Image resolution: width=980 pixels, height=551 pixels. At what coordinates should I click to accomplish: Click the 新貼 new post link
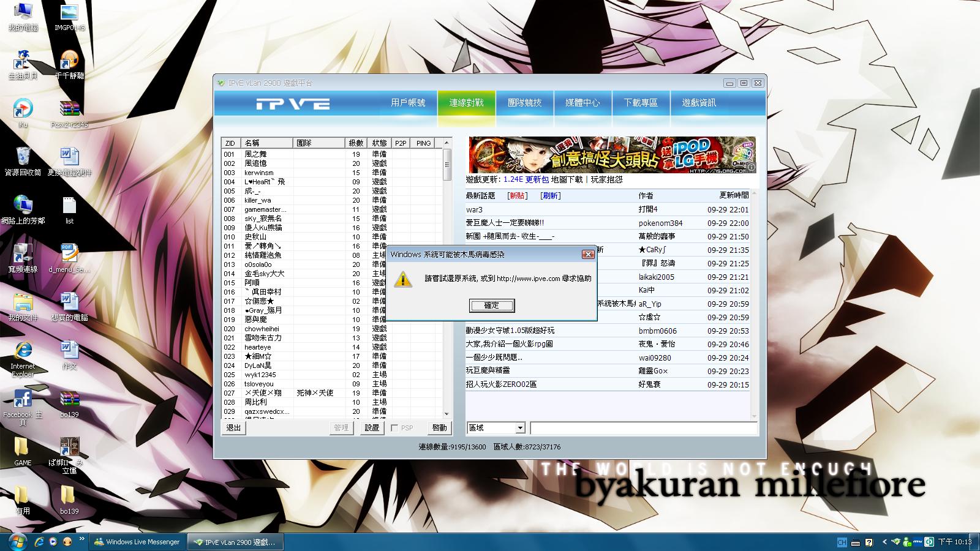click(518, 196)
